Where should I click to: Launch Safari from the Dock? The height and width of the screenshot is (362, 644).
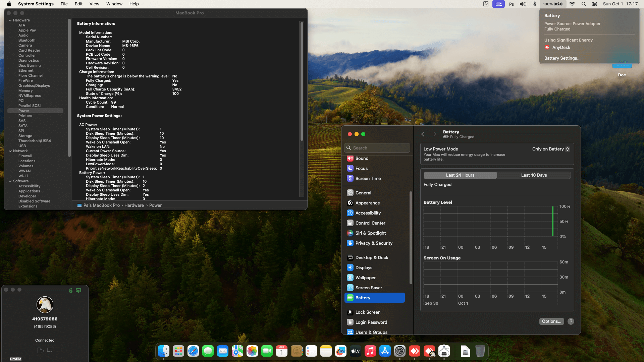point(193,351)
